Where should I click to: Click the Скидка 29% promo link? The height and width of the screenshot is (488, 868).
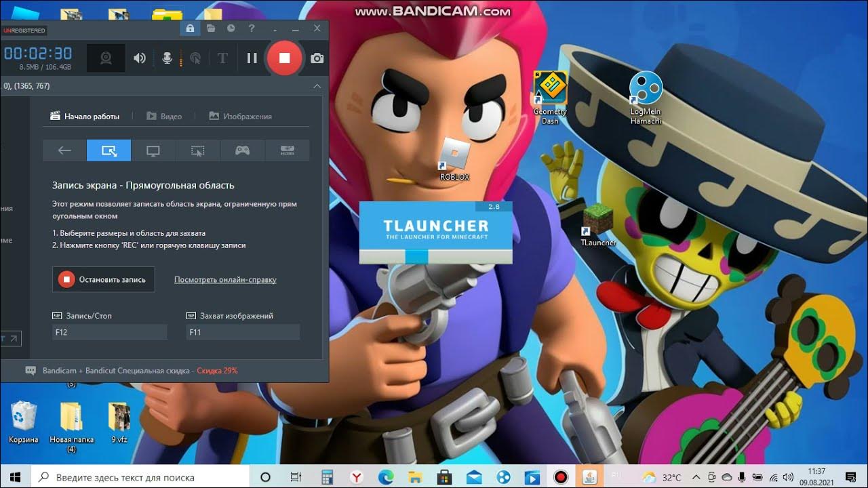coord(217,371)
